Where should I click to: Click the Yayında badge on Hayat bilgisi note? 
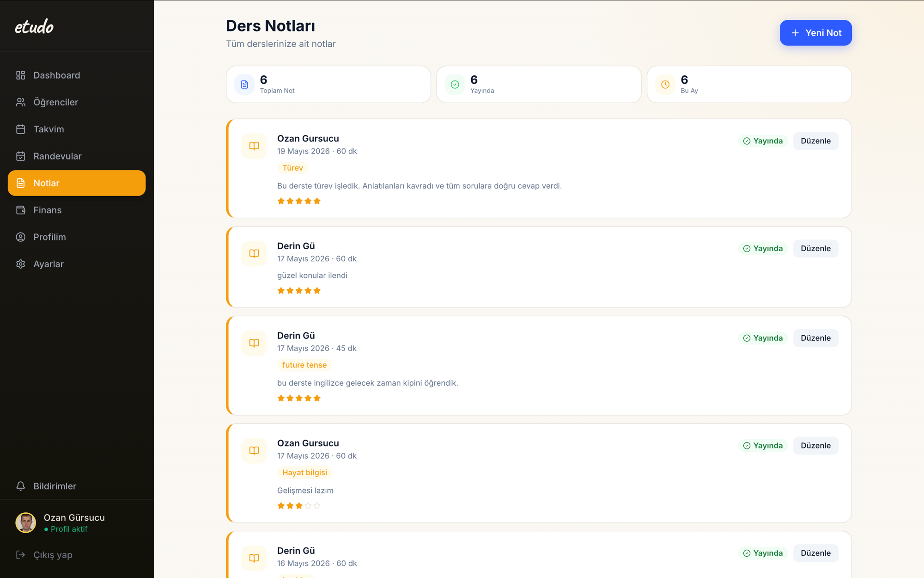(763, 446)
